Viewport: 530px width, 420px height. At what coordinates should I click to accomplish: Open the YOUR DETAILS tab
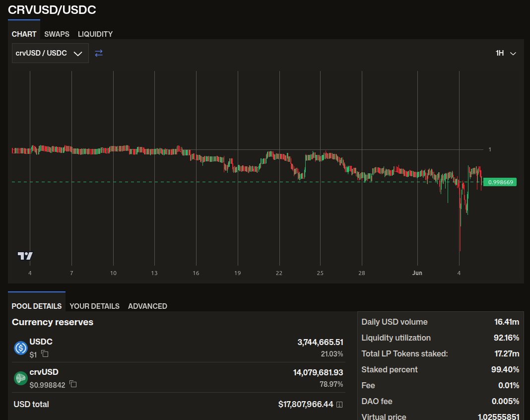(95, 306)
